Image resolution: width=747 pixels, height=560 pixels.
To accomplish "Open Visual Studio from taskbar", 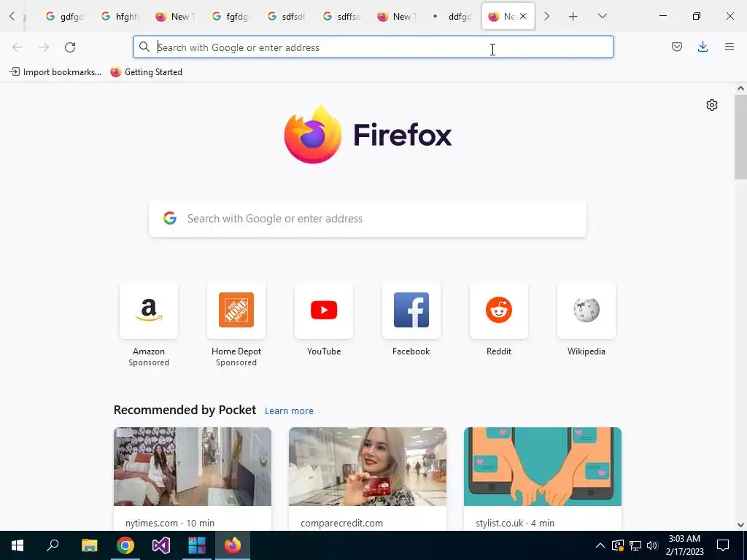I will pos(161,545).
